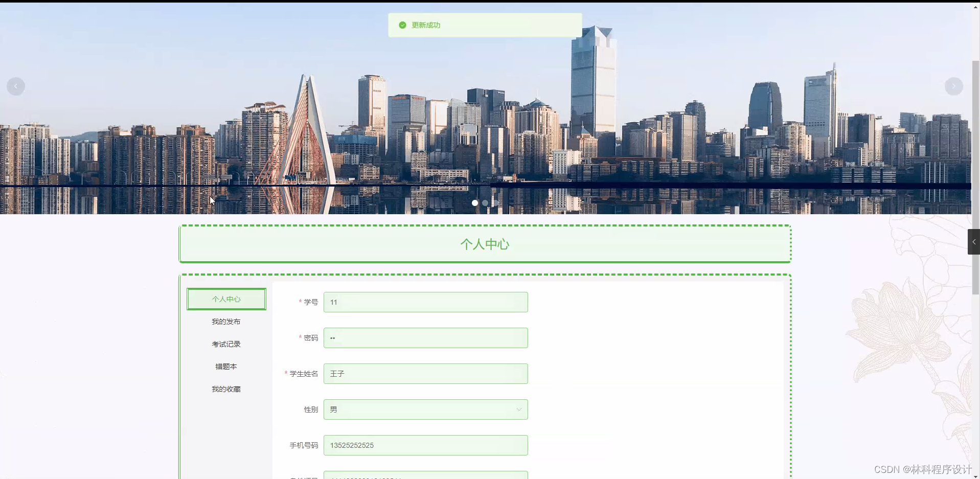
Task: Advance to next carousel banner image
Action: pyautogui.click(x=954, y=86)
